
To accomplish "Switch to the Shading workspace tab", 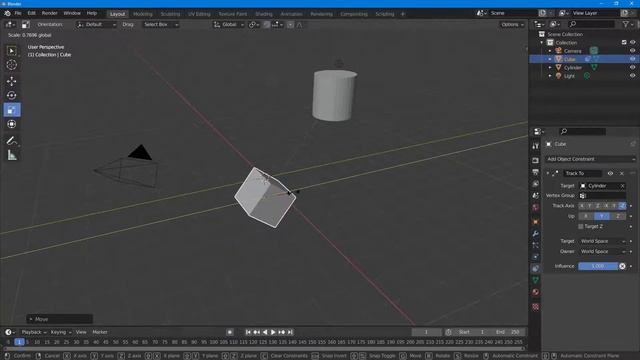I will pos(264,14).
